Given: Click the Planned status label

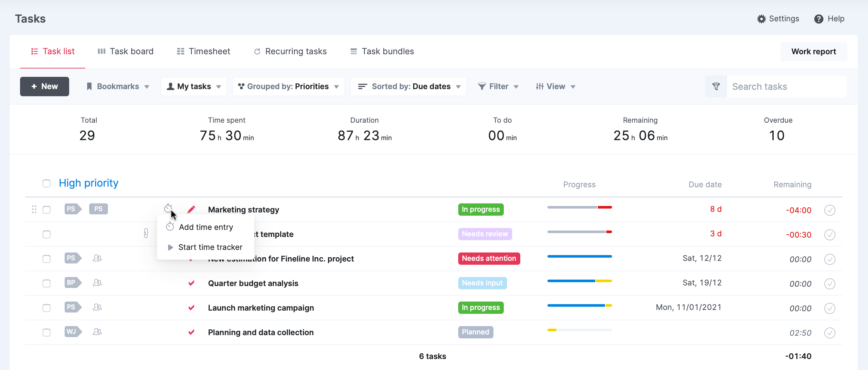Looking at the screenshot, I should (x=475, y=332).
